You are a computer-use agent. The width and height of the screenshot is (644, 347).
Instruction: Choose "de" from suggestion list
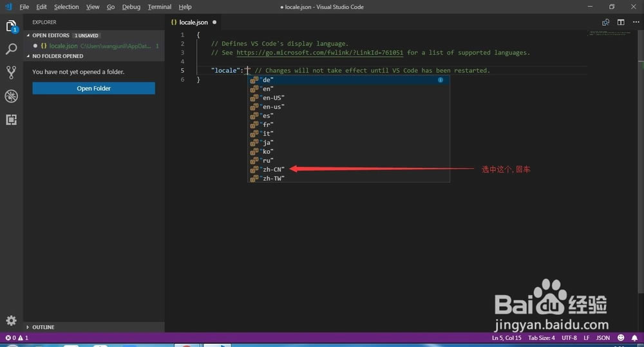point(348,80)
